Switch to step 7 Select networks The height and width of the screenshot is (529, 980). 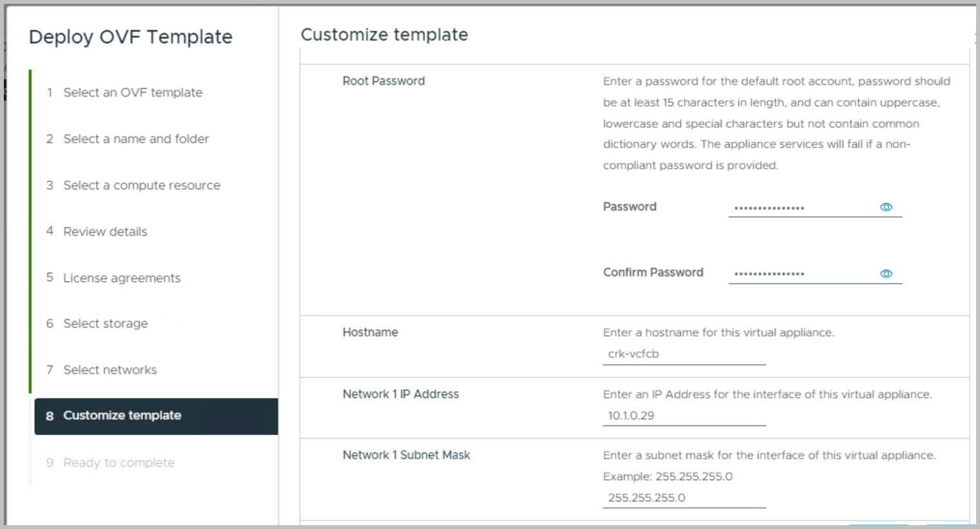[x=110, y=370]
